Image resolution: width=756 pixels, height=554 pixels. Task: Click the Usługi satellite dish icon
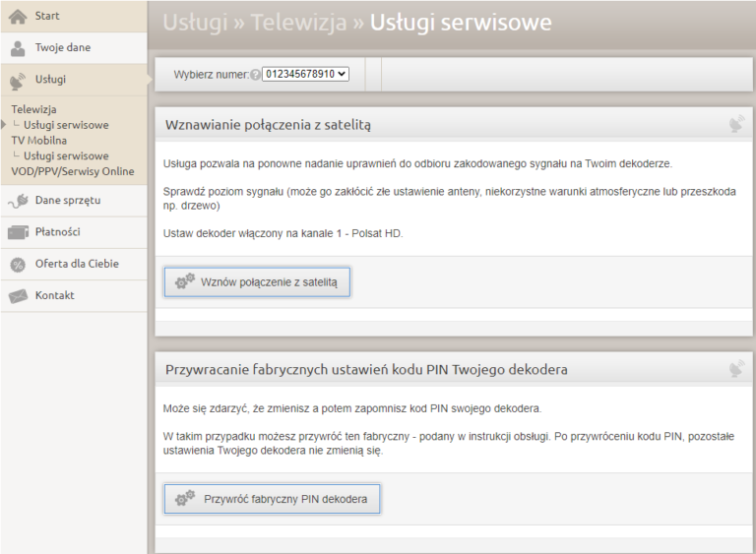tap(18, 80)
